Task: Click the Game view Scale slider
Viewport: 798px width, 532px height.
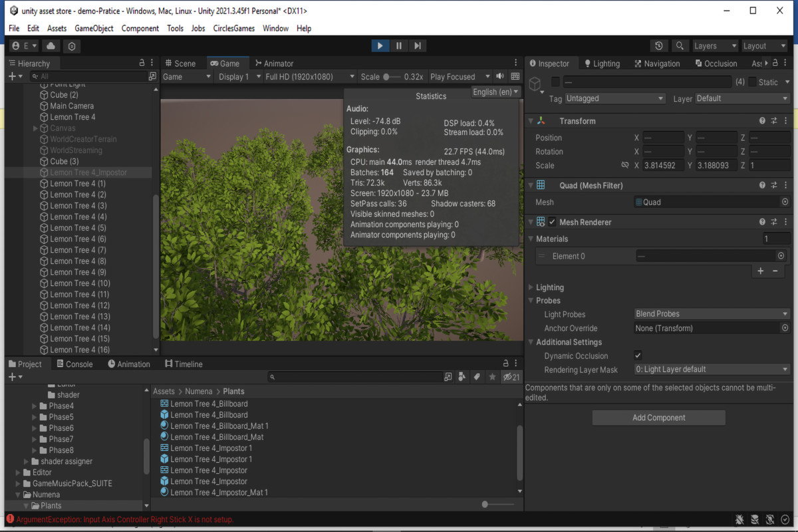Action: pos(392,76)
